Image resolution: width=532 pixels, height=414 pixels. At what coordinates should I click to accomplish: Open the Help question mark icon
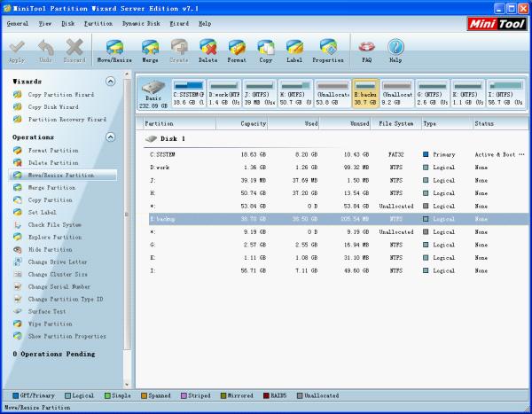click(x=395, y=51)
